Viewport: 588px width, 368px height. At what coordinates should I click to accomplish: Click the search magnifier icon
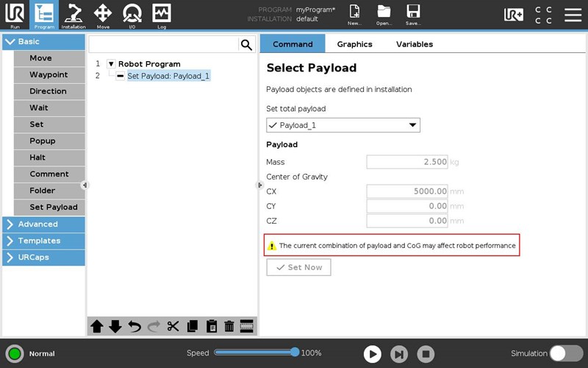pos(246,45)
